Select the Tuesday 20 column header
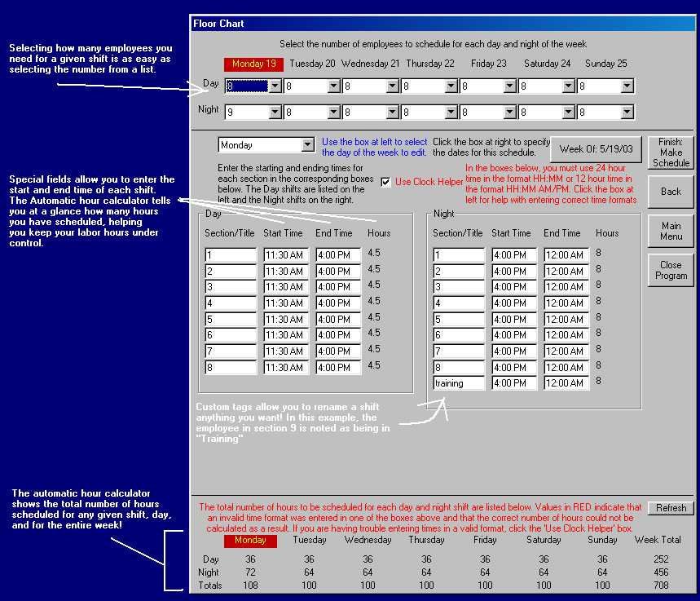The image size is (700, 601). (x=312, y=64)
